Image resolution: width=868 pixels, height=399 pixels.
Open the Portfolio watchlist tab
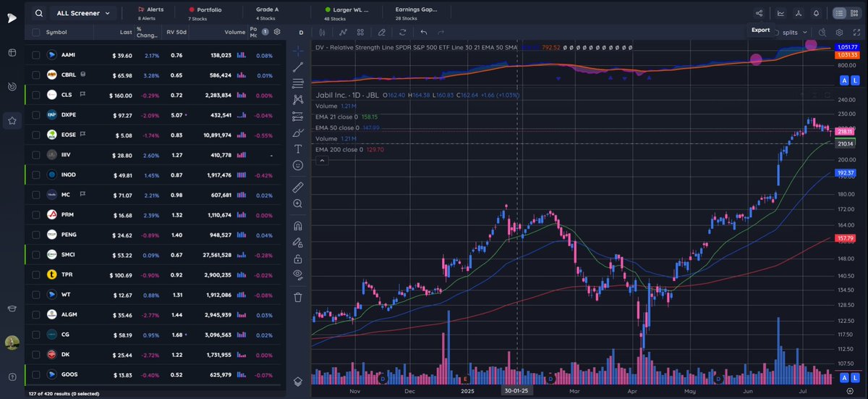pyautogui.click(x=205, y=13)
